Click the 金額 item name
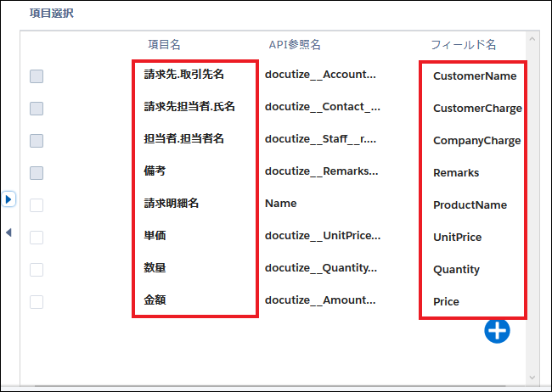This screenshot has height=392, width=552. click(155, 300)
